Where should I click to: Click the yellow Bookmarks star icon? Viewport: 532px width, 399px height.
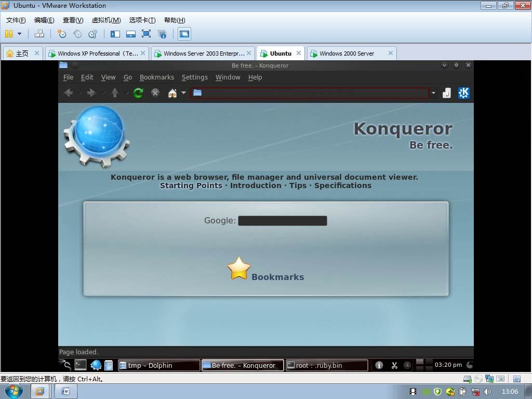(x=239, y=269)
